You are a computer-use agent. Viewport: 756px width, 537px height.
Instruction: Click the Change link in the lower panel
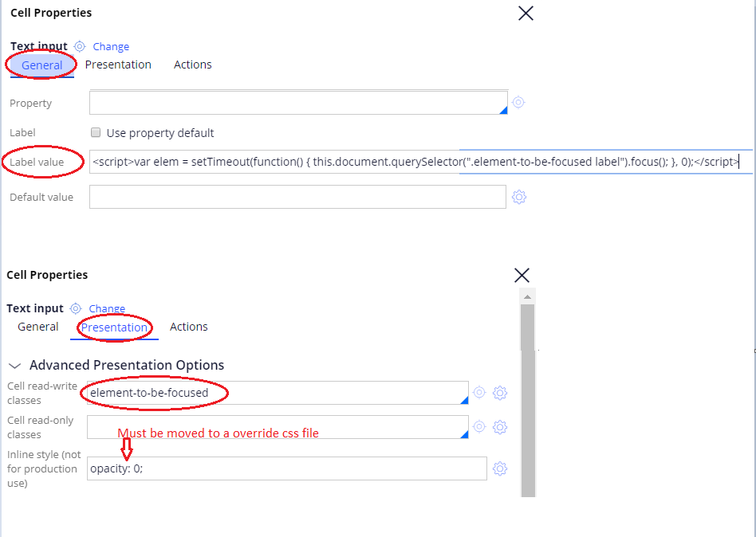107,309
